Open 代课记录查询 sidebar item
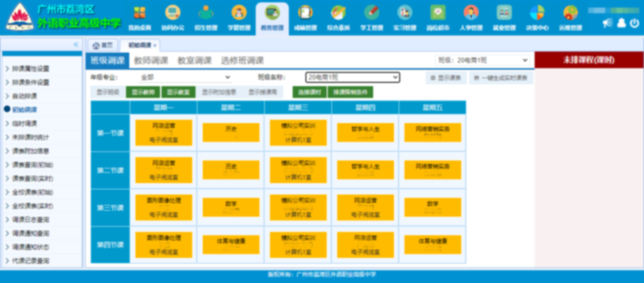The image size is (644, 283). [31, 261]
